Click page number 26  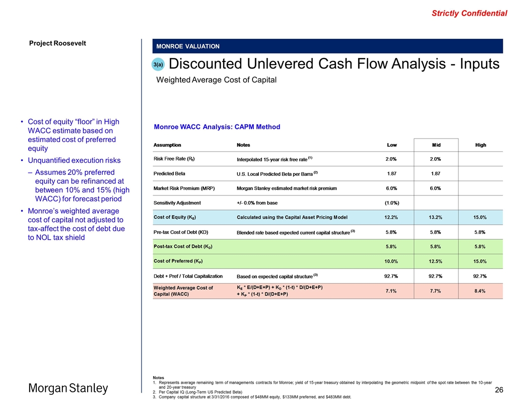499,390
